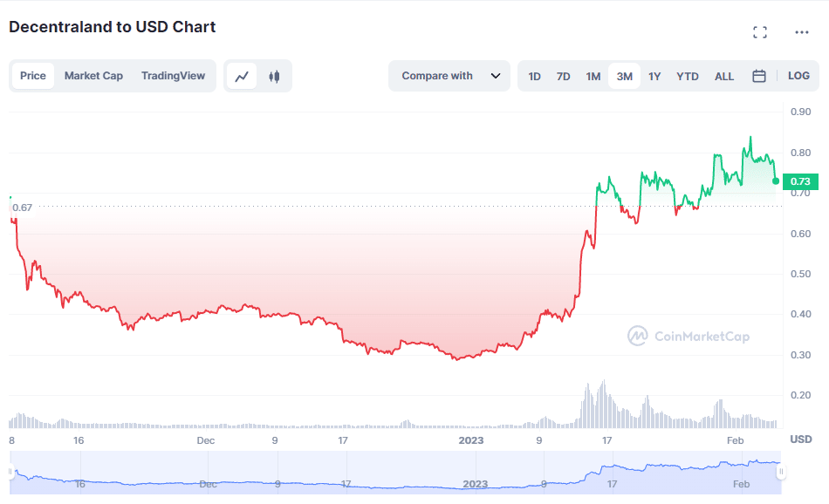Switch to the candlestick chart icon
829x504 pixels.
tap(274, 76)
